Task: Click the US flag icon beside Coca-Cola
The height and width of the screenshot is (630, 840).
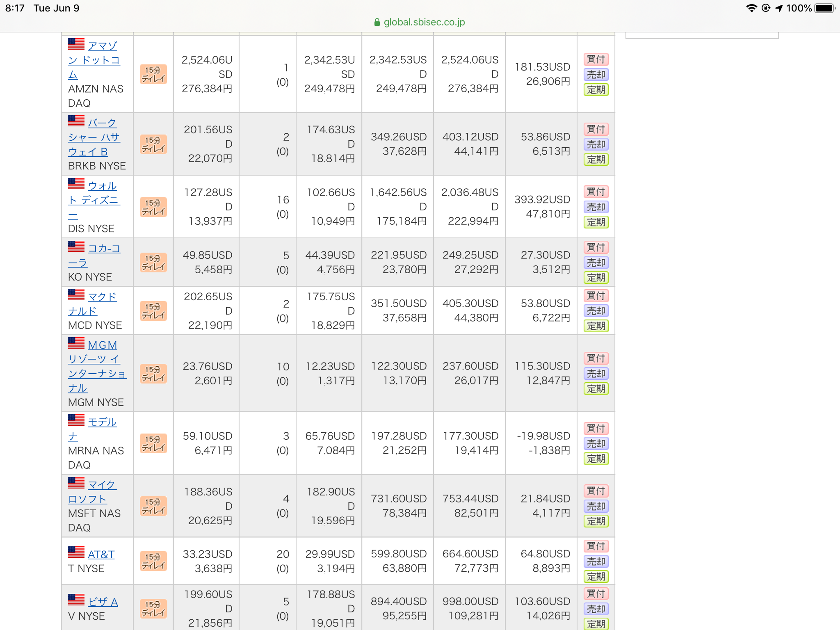Action: (x=76, y=247)
